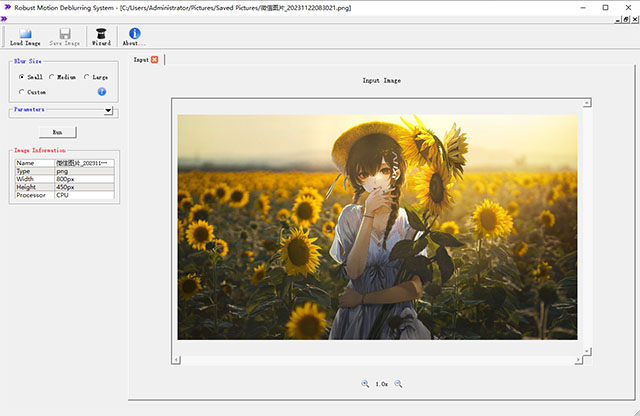640x416 pixels.
Task: Click the image scroll up arrow
Action: click(x=588, y=103)
